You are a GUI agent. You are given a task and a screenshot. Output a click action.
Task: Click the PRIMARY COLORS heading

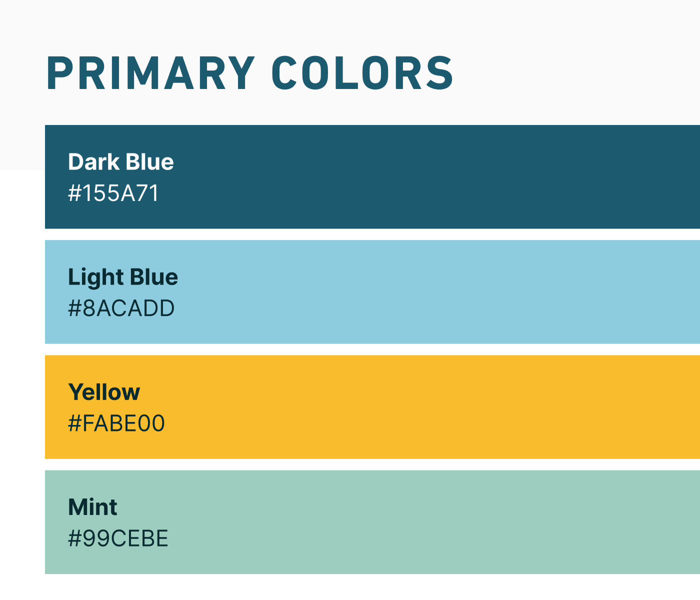tap(249, 73)
